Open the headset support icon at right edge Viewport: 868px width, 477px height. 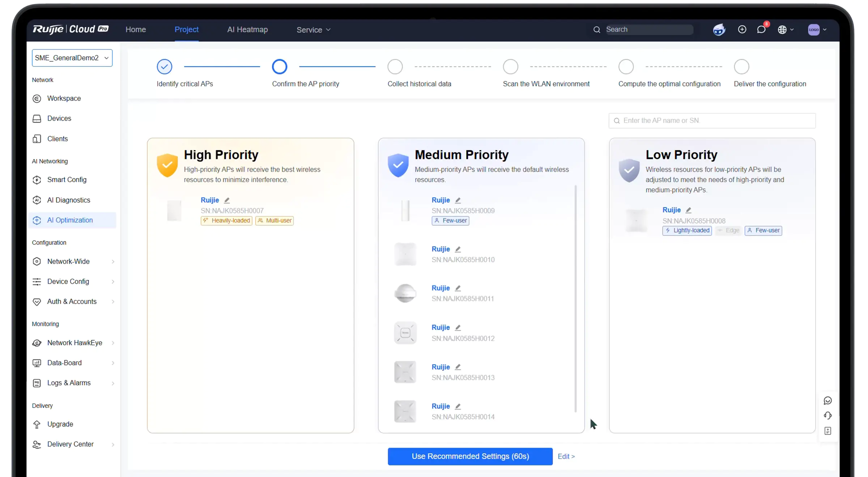tap(828, 416)
